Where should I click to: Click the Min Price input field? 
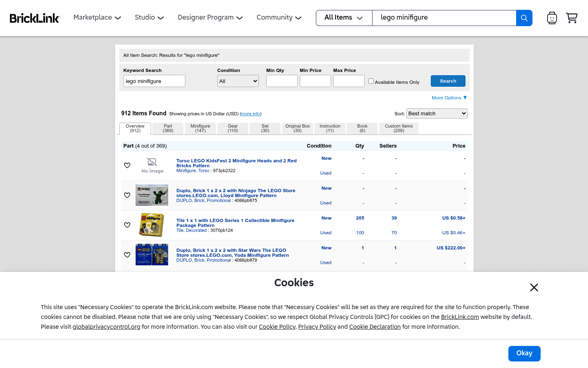[x=315, y=81]
